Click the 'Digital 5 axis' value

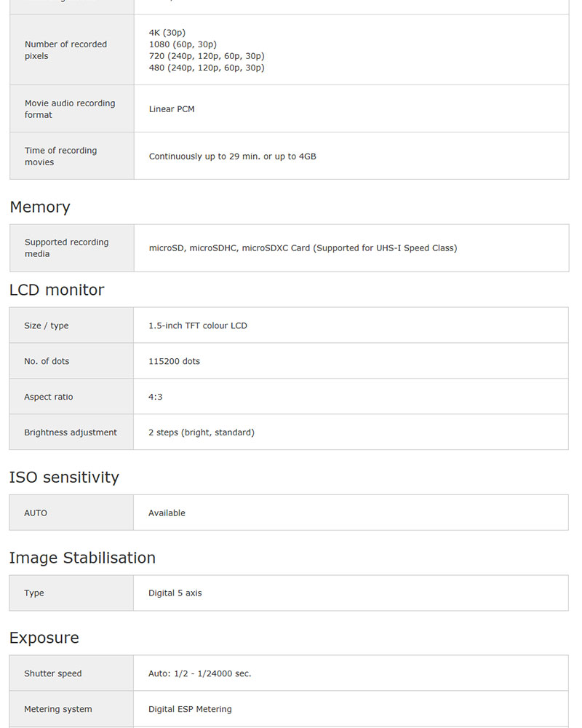point(175,593)
